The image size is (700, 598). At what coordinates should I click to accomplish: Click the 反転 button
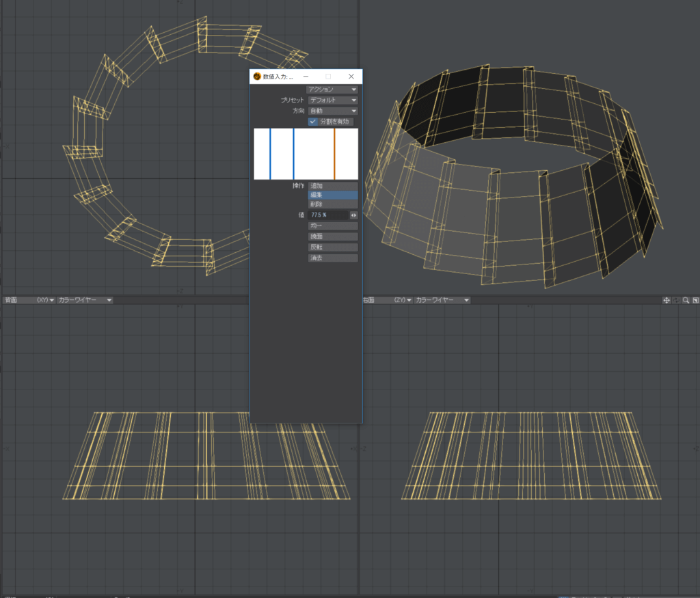(333, 247)
